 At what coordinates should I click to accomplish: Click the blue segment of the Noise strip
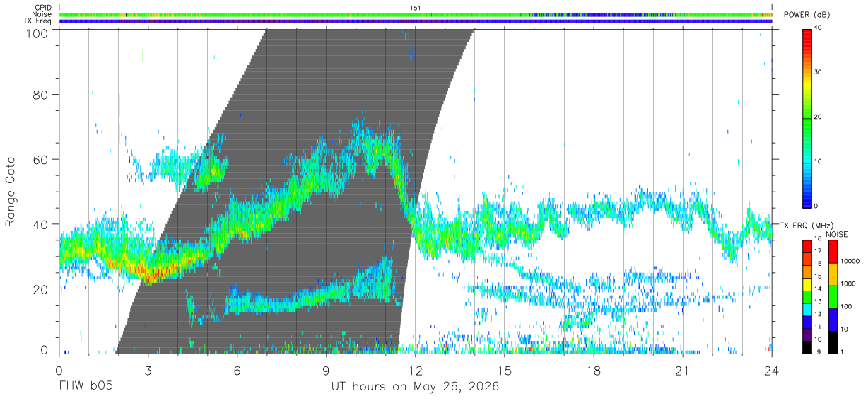(x=601, y=14)
